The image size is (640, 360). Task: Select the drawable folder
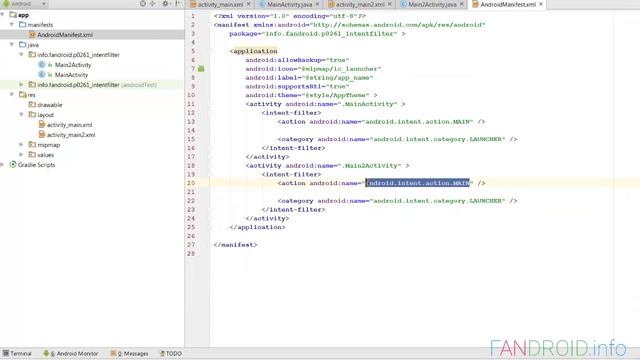50,105
